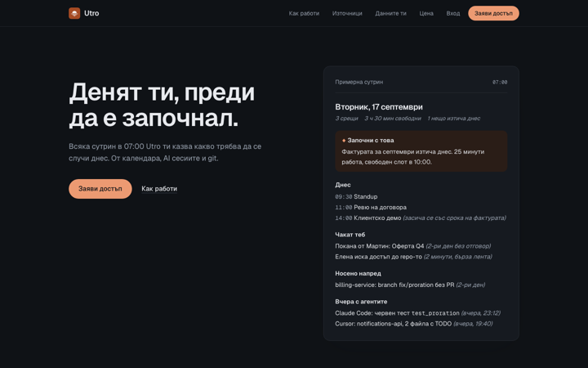Select Елена иска достъп до repo-то row
This screenshot has height=368, width=588.
point(413,257)
